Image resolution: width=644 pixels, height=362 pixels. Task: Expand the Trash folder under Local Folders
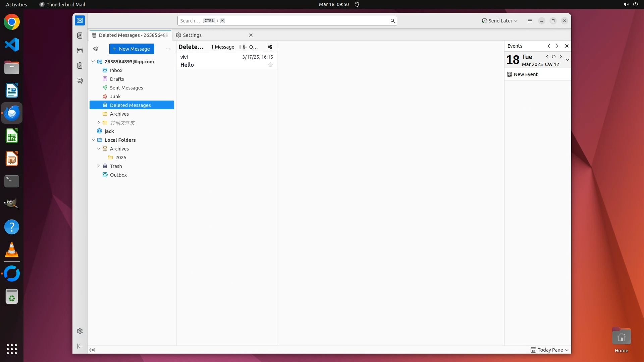tap(99, 166)
